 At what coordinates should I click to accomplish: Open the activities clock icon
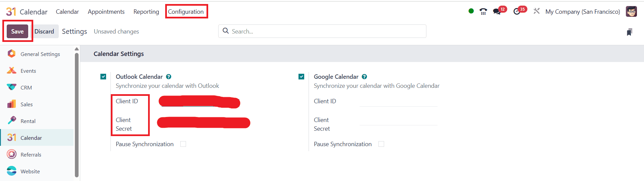click(x=517, y=12)
